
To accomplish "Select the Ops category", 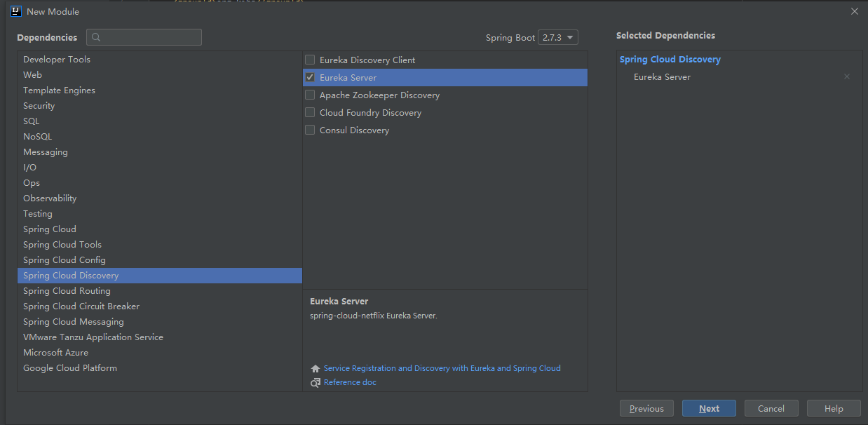I will [x=160, y=183].
